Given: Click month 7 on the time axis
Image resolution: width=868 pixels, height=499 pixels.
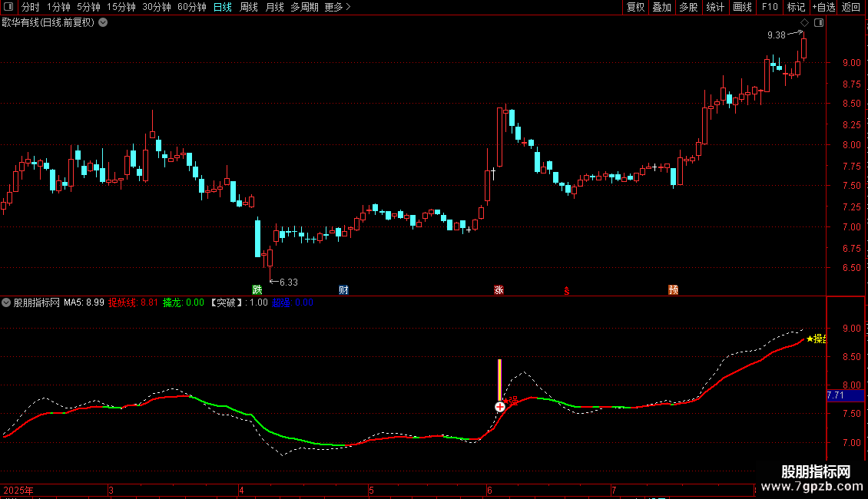Looking at the screenshot, I should pyautogui.click(x=614, y=490).
